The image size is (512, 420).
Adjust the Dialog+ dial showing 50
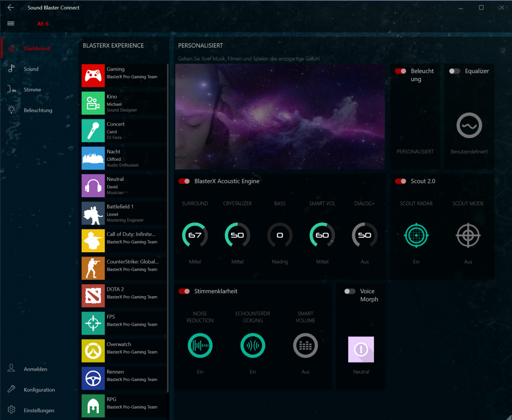(x=365, y=235)
